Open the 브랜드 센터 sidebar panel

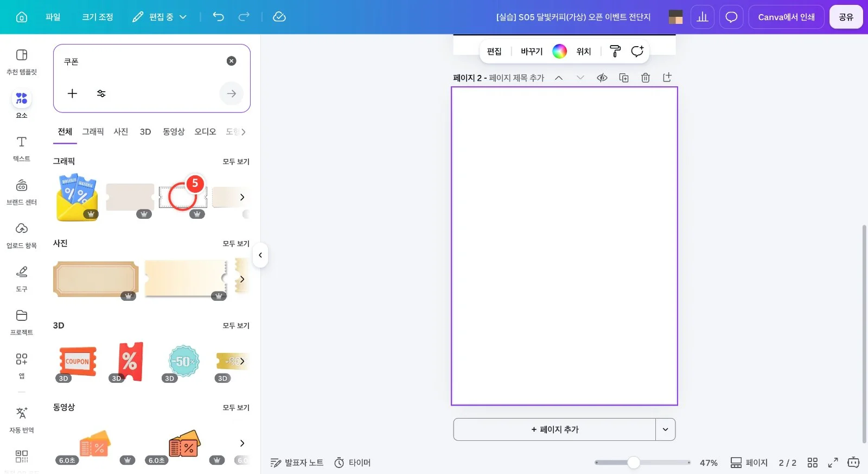pyautogui.click(x=22, y=192)
